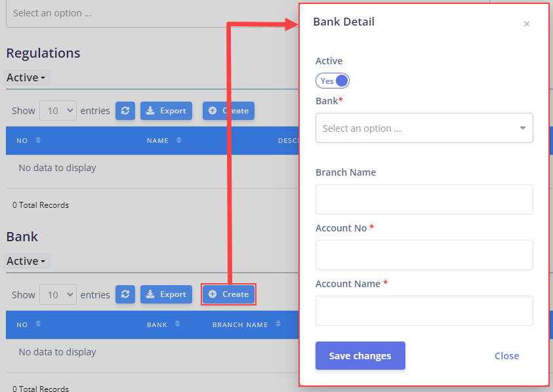The width and height of the screenshot is (553, 392).
Task: Click the Account No input field
Action: point(424,255)
